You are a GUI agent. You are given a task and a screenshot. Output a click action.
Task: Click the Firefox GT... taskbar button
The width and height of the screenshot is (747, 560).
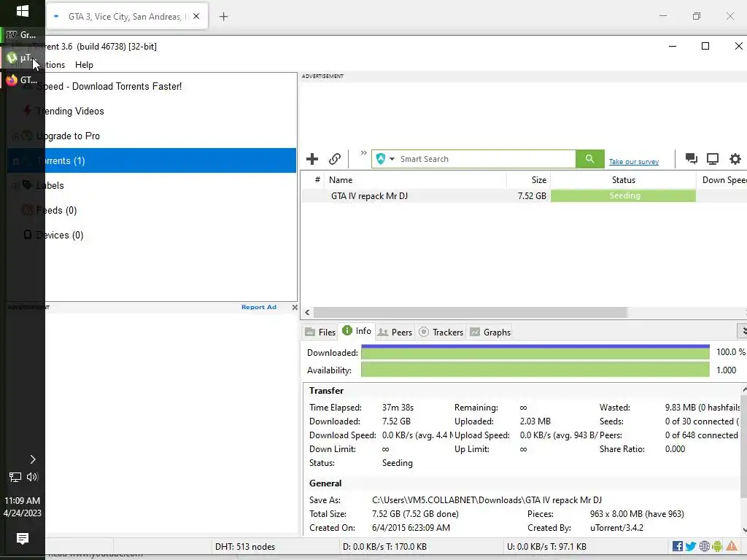(23, 80)
